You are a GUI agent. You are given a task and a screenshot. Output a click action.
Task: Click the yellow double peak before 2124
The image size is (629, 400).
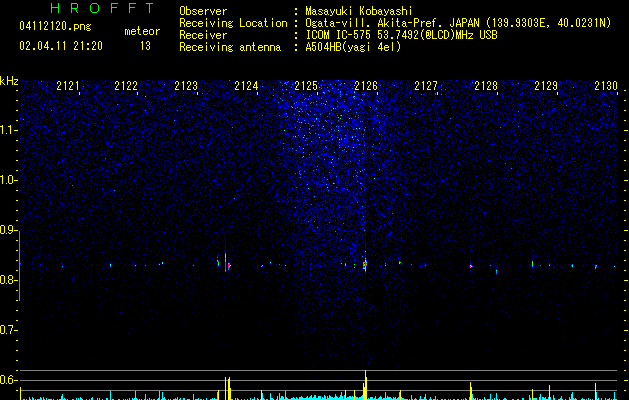tap(227, 388)
